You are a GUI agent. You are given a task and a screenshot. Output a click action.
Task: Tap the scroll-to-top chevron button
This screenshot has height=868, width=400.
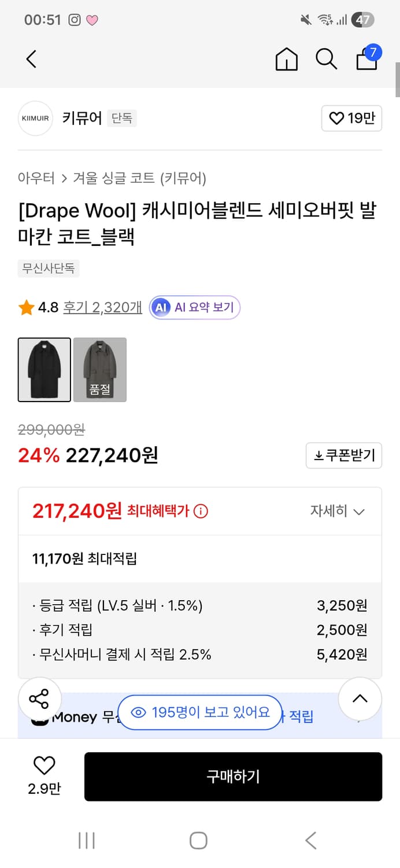click(360, 699)
